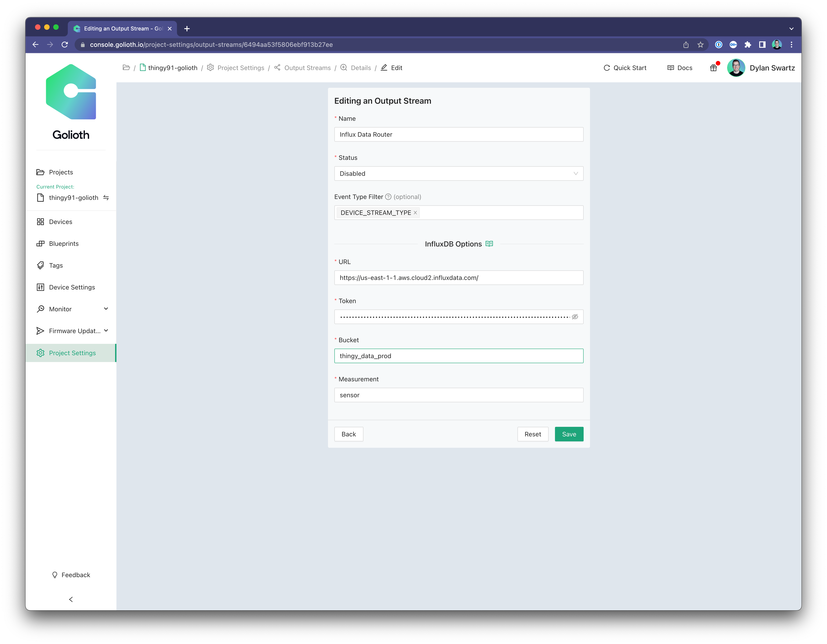Go to Details breadcrumb
The width and height of the screenshot is (827, 644).
tap(356, 68)
